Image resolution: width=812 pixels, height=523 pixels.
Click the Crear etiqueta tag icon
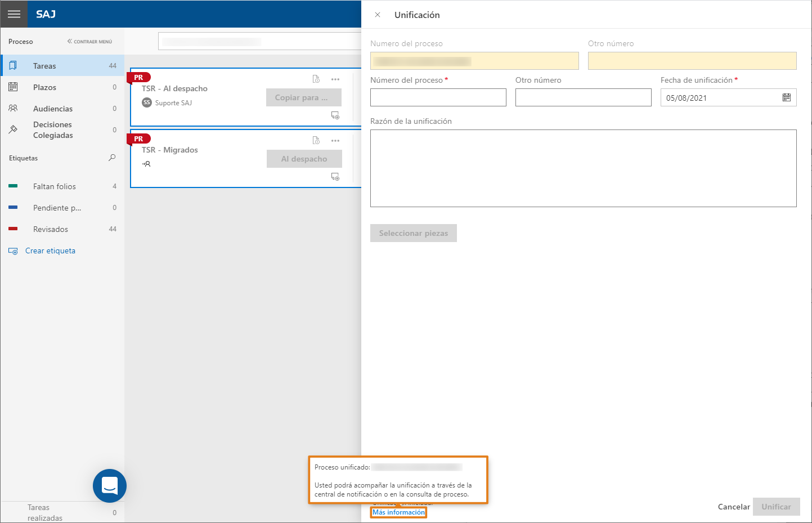[x=13, y=251]
